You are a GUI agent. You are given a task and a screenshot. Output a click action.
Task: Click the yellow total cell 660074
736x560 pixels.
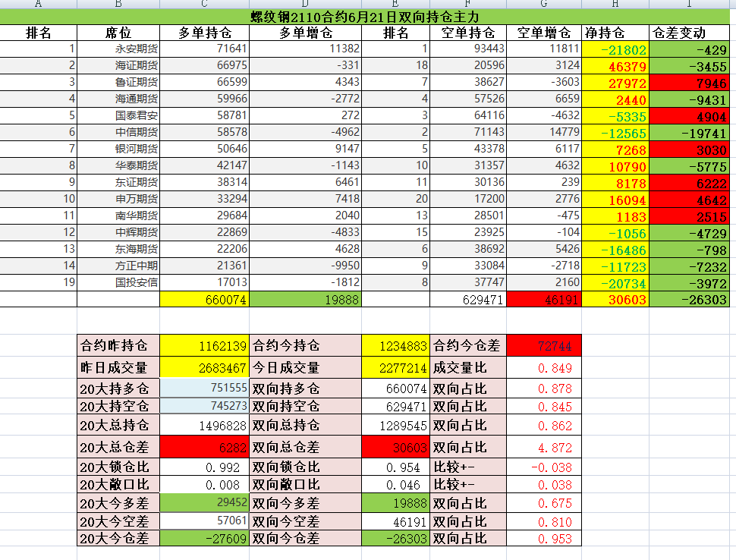(205, 300)
